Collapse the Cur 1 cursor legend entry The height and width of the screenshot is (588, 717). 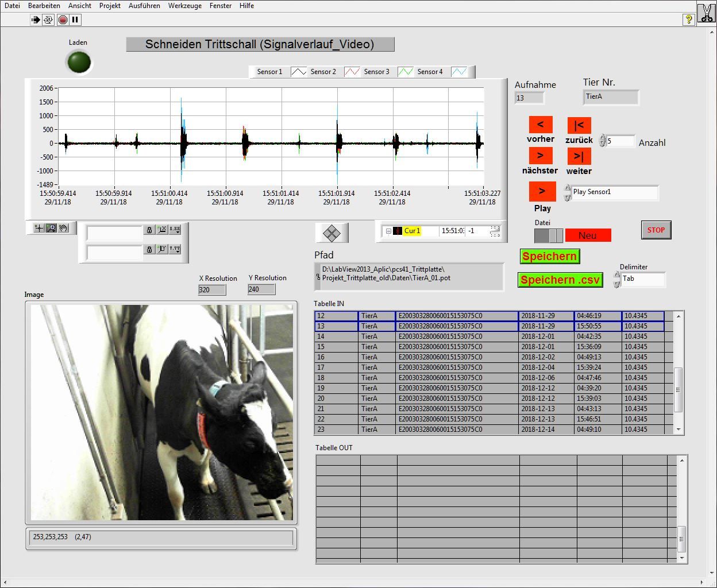pyautogui.click(x=388, y=231)
